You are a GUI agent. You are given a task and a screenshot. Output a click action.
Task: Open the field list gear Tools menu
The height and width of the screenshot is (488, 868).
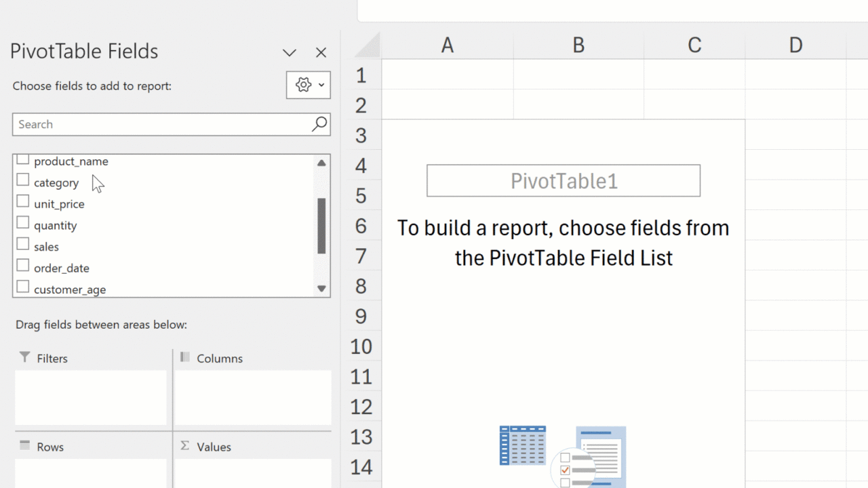(x=308, y=85)
